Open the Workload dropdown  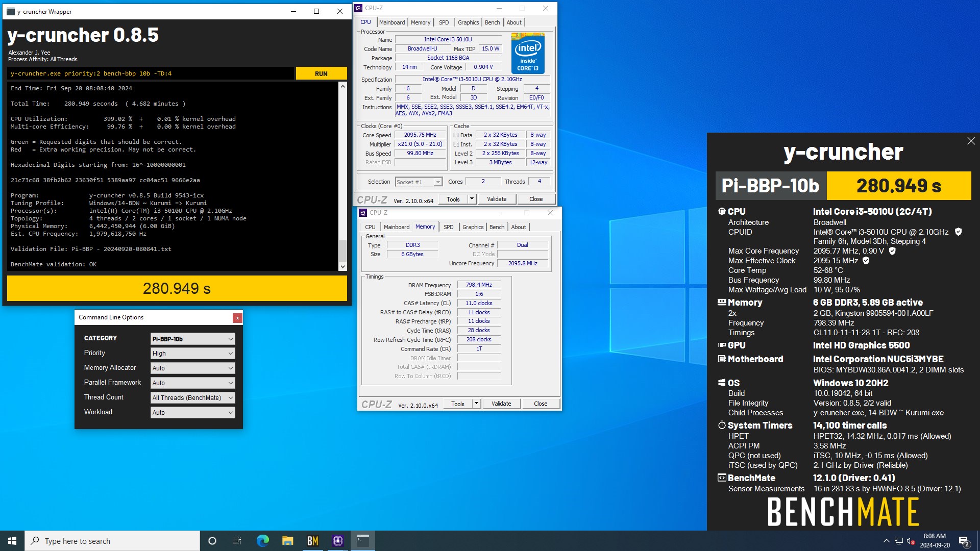point(192,412)
